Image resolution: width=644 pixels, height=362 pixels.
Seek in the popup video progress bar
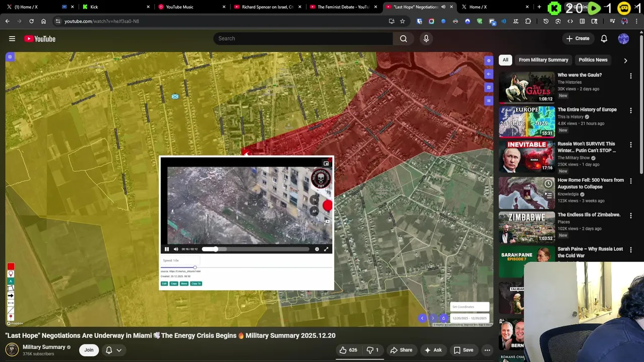256,249
